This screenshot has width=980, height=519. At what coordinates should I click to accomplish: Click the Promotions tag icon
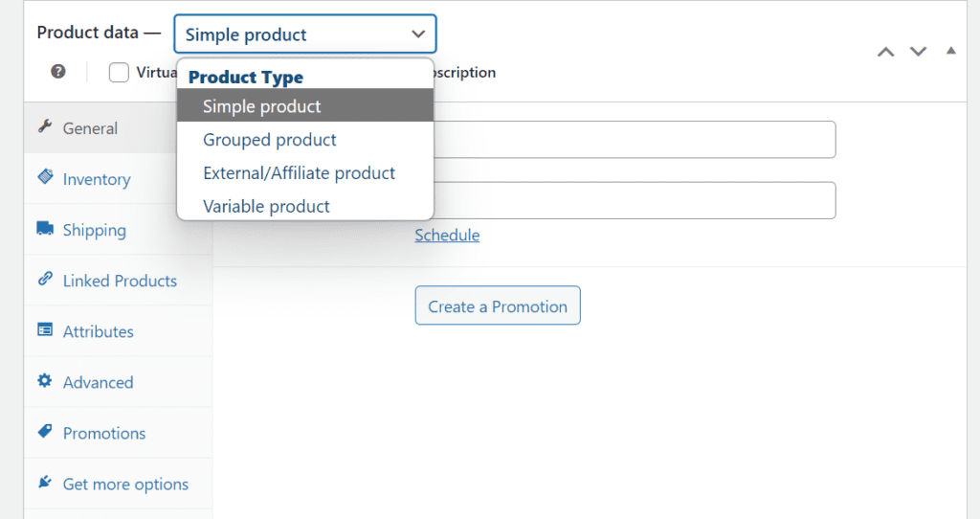[x=45, y=431]
